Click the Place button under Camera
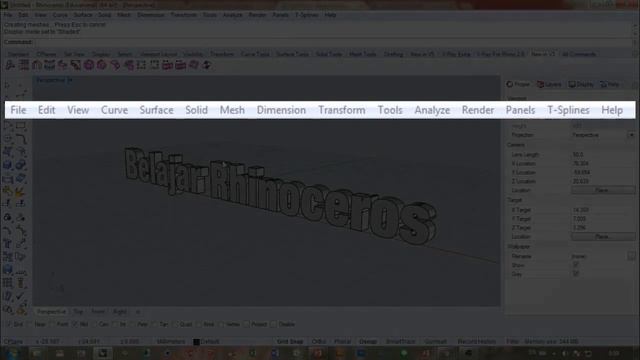Image resolution: width=640 pixels, height=360 pixels. pos(602,190)
